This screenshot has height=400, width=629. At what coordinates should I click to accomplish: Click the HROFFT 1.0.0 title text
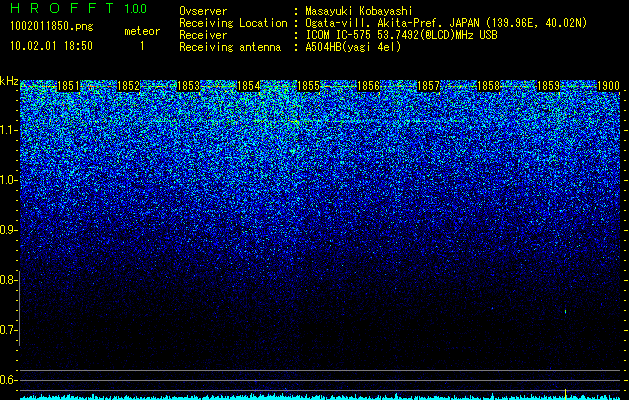click(79, 8)
